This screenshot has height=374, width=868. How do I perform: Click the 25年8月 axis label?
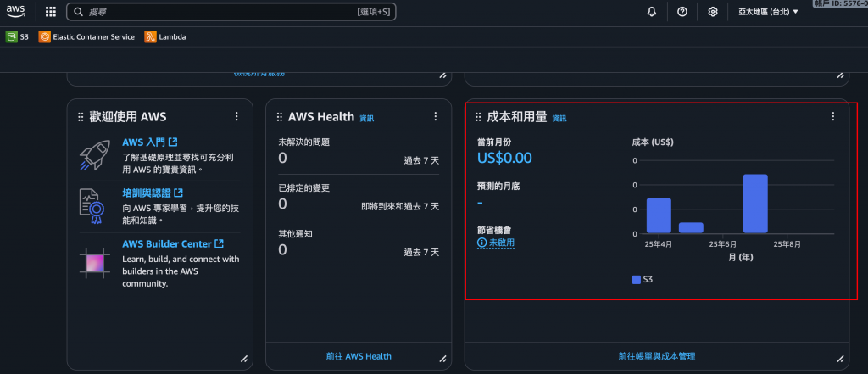point(787,243)
